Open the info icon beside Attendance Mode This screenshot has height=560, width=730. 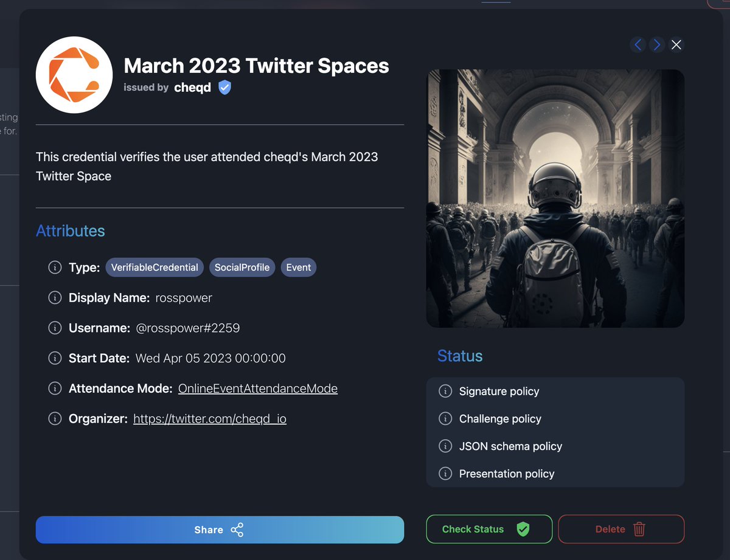pos(55,389)
